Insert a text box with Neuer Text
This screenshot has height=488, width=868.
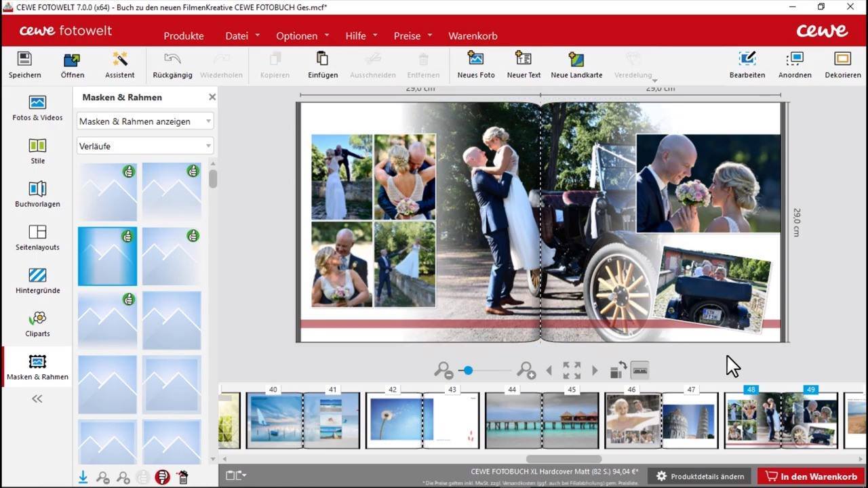point(524,65)
